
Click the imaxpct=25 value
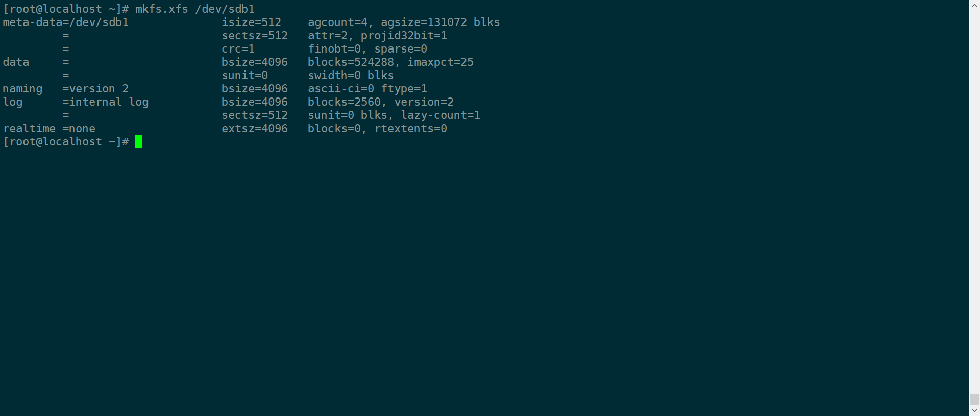(x=440, y=62)
